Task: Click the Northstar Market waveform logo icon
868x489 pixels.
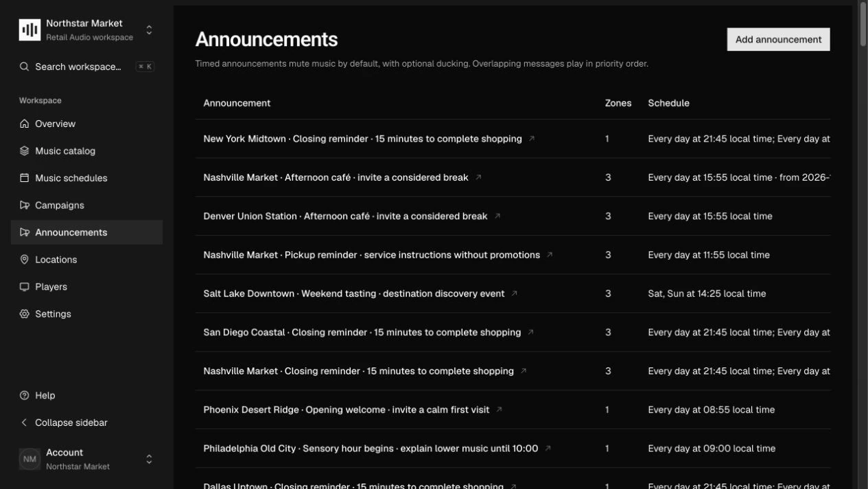Action: click(30, 30)
